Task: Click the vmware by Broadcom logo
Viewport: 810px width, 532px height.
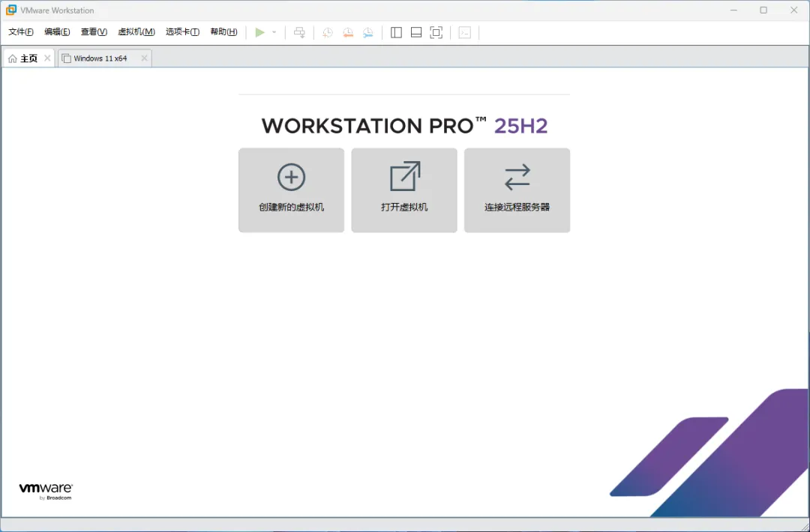Action: click(46, 492)
